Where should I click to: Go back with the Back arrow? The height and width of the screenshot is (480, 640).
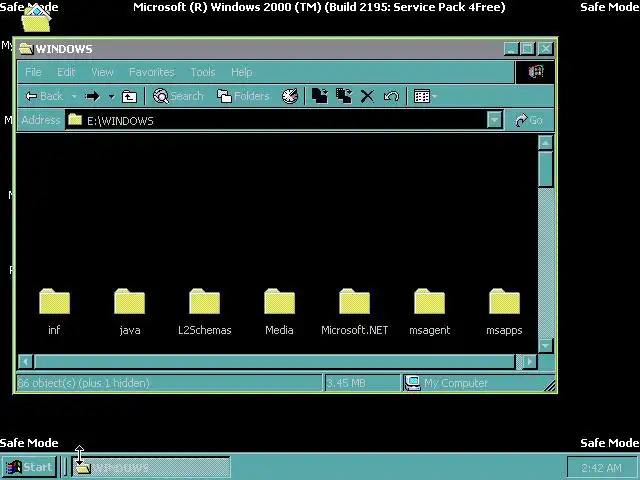pos(44,96)
